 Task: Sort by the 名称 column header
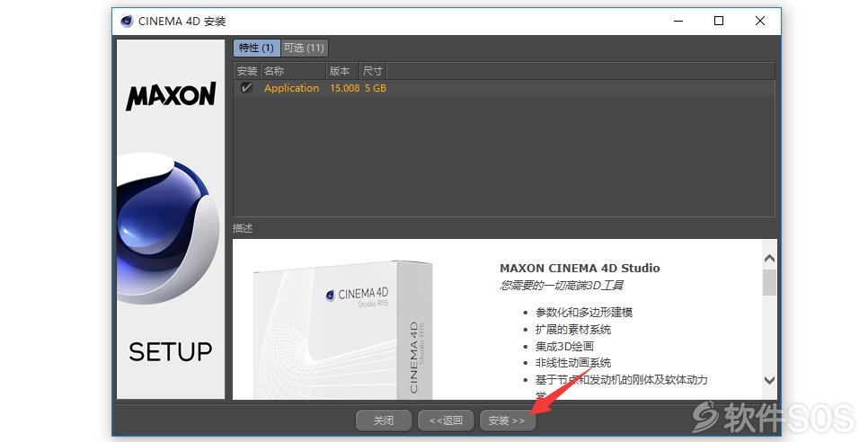pyautogui.click(x=293, y=71)
